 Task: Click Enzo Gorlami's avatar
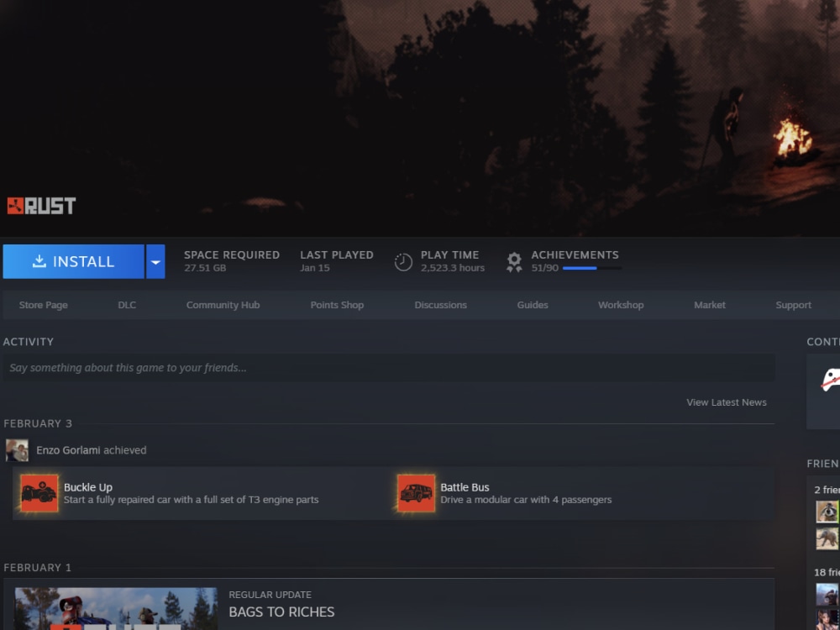[17, 450]
